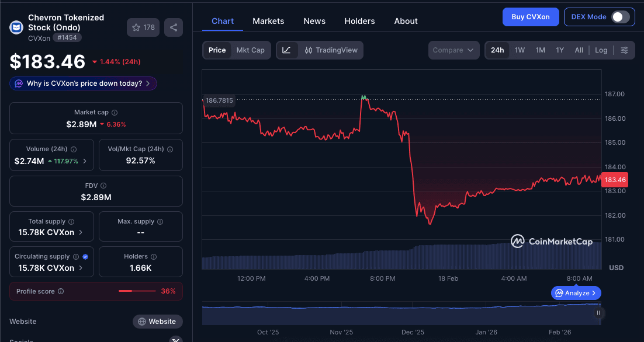Toggle DEX Mode switch
Screen dimensions: 644x342
tap(620, 17)
